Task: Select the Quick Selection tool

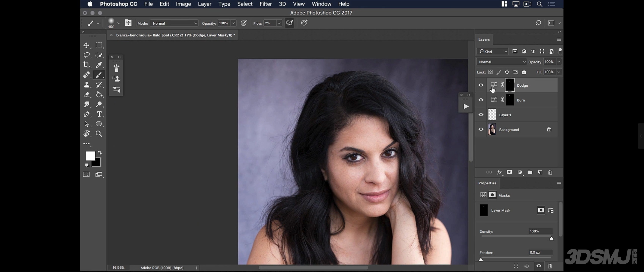Action: point(99,55)
